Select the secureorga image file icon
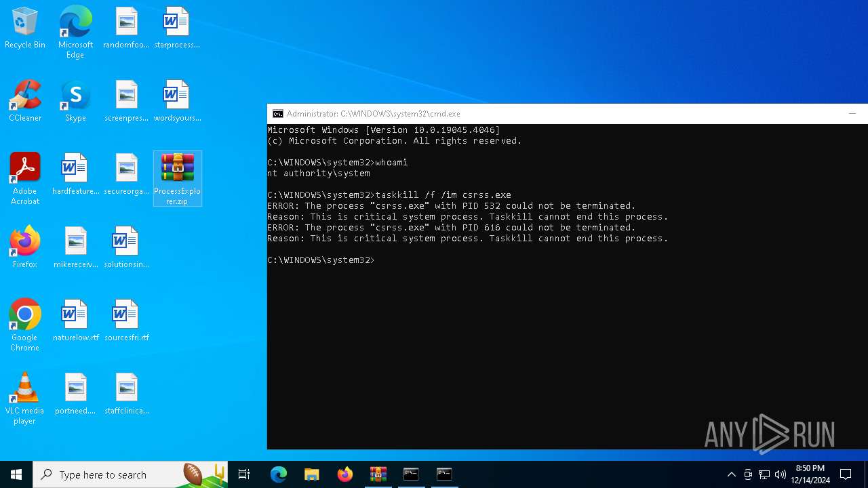The width and height of the screenshot is (868, 488). [x=126, y=175]
